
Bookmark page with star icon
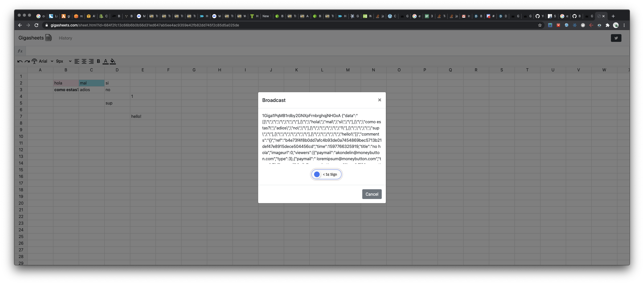(x=540, y=25)
